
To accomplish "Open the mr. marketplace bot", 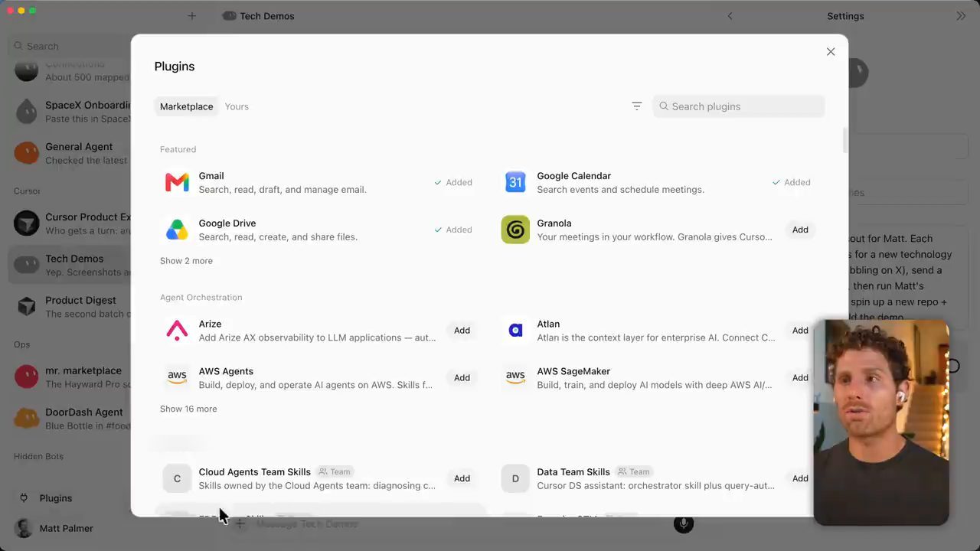I will point(69,377).
